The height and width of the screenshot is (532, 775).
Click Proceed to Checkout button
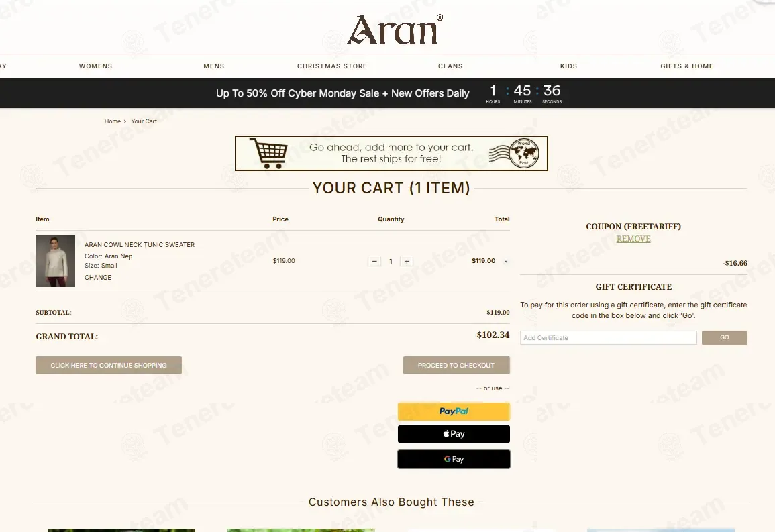pyautogui.click(x=456, y=366)
